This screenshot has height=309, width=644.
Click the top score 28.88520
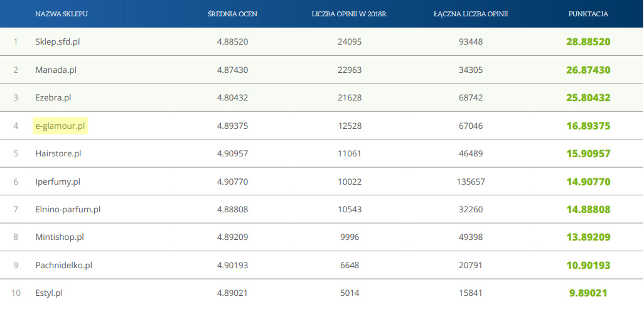588,42
